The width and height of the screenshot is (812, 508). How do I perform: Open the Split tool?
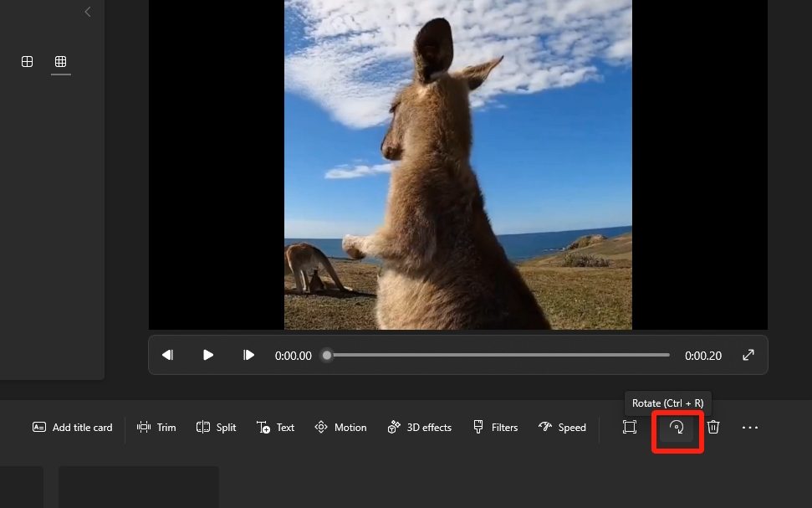[x=215, y=427]
